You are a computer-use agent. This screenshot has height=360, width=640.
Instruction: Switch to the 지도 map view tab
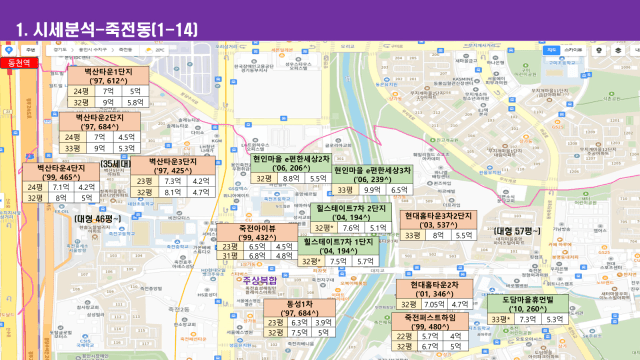(x=551, y=50)
